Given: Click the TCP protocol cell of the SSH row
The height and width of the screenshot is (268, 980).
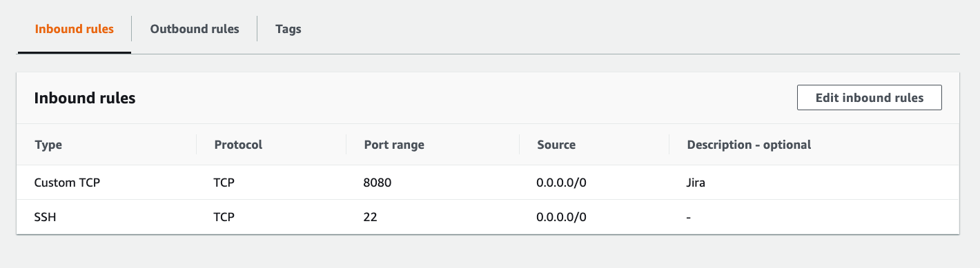Looking at the screenshot, I should pos(224,217).
